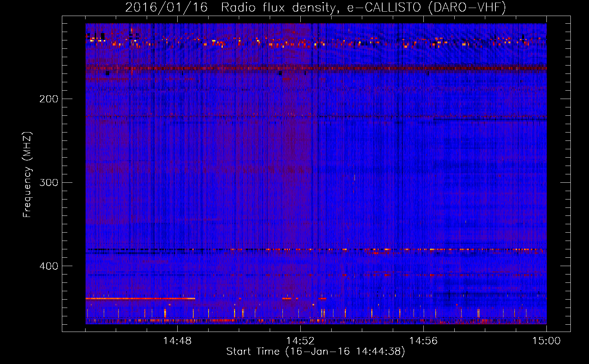Click the plot title "Radio flux density, e-CALLISTO (DARO-VHF)"
Image resolution: width=589 pixels, height=364 pixels.
363,8
